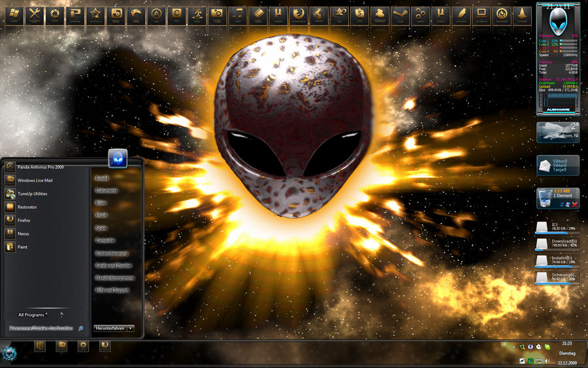Open Standardprogramme in start menu
Viewport: 588px width, 368px height.
pos(114,278)
